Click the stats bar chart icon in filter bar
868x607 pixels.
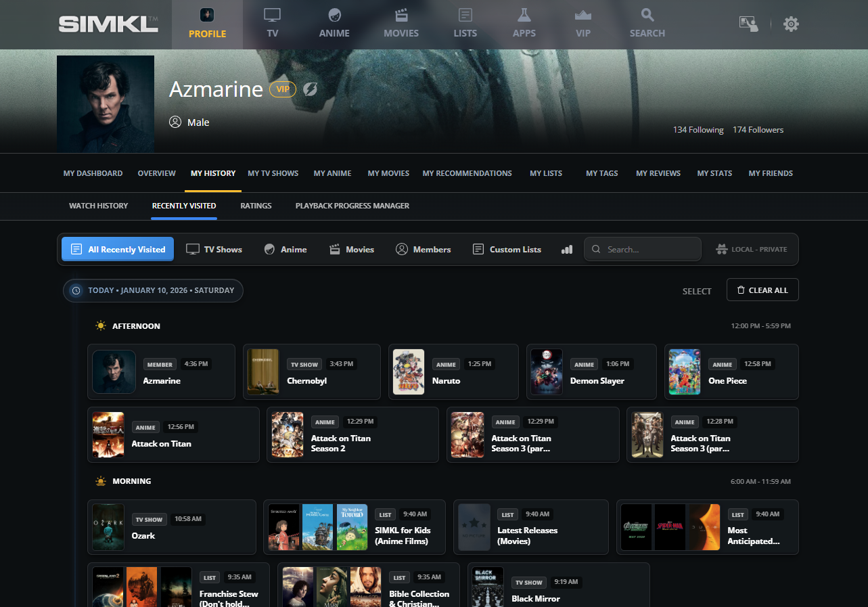tap(567, 250)
